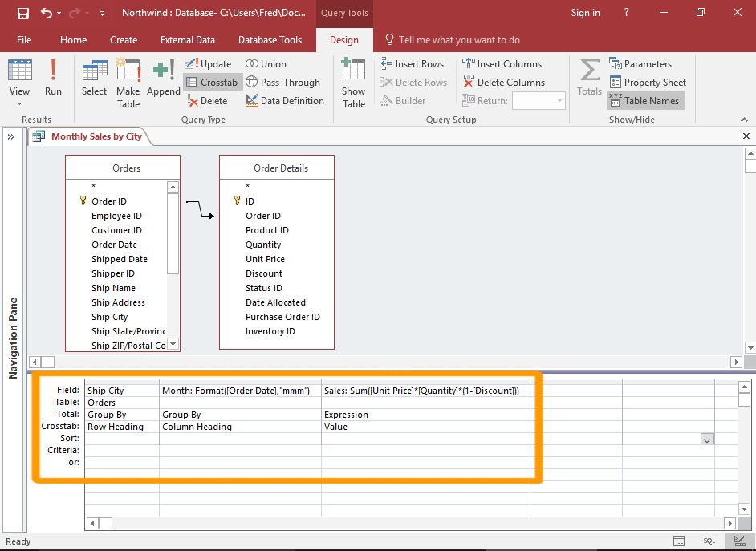This screenshot has width=756, height=551.
Task: Toggle the Property Sheet pane
Action: coord(648,82)
